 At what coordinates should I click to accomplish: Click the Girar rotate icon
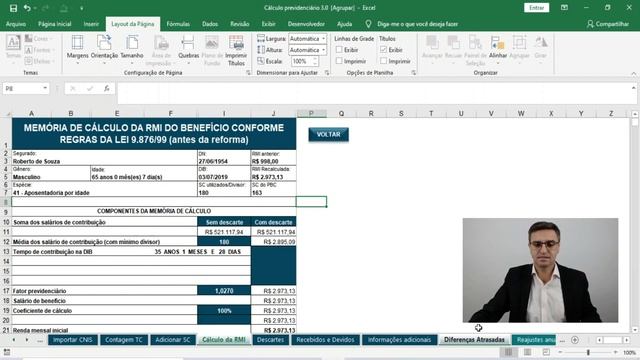540,48
